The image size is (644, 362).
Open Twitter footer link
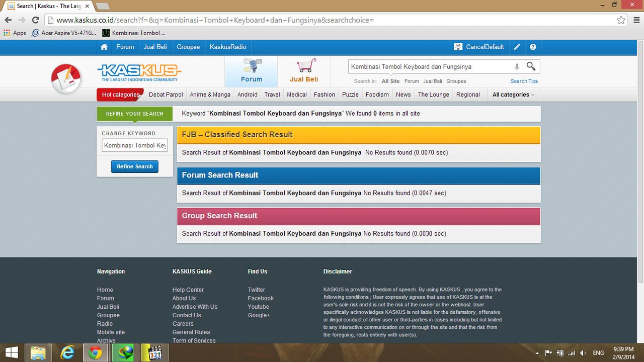point(257,290)
